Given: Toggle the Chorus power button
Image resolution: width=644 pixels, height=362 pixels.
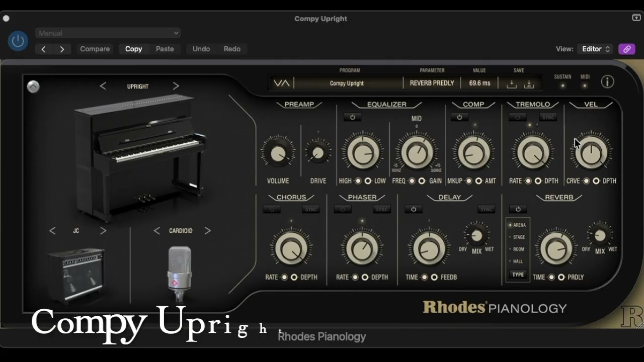Looking at the screenshot, I should 272,209.
